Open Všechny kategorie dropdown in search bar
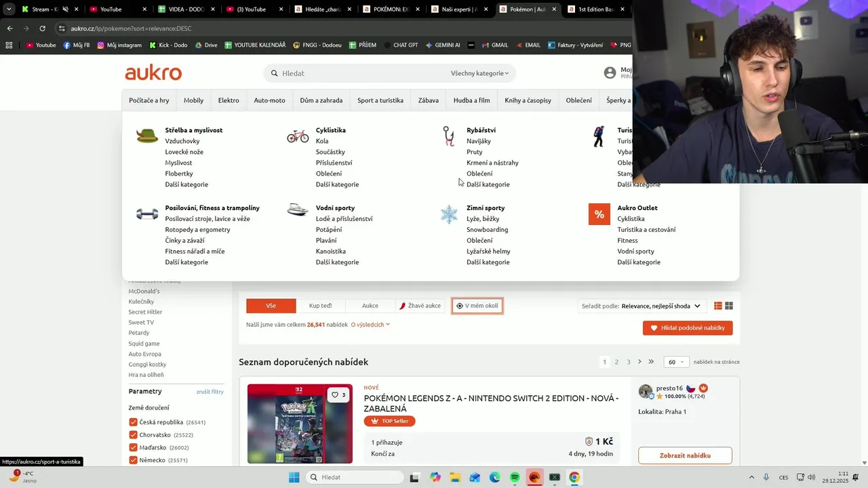Image resolution: width=868 pixels, height=488 pixels. coord(479,73)
